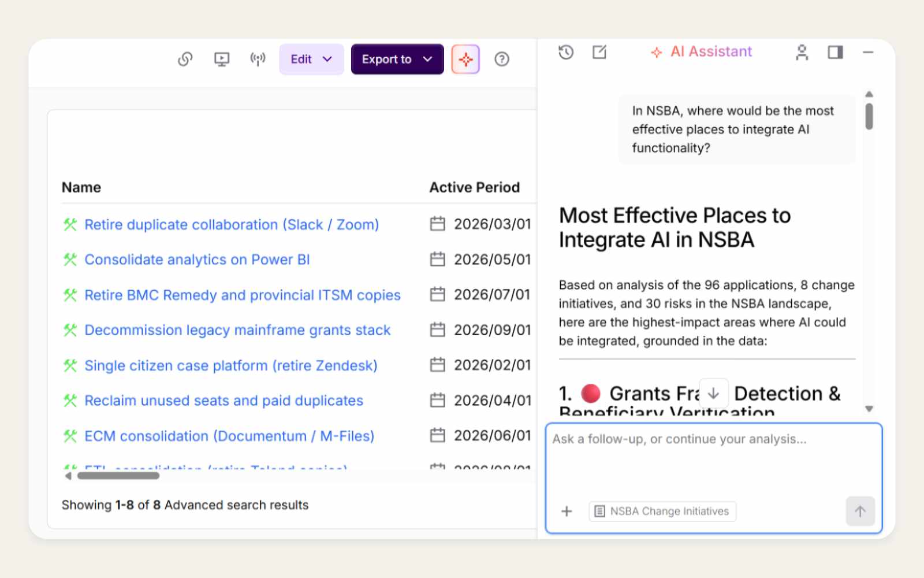Click the tools icon beside Retire BMC Remedy
Viewport: 924px width, 578px height.
coord(70,295)
